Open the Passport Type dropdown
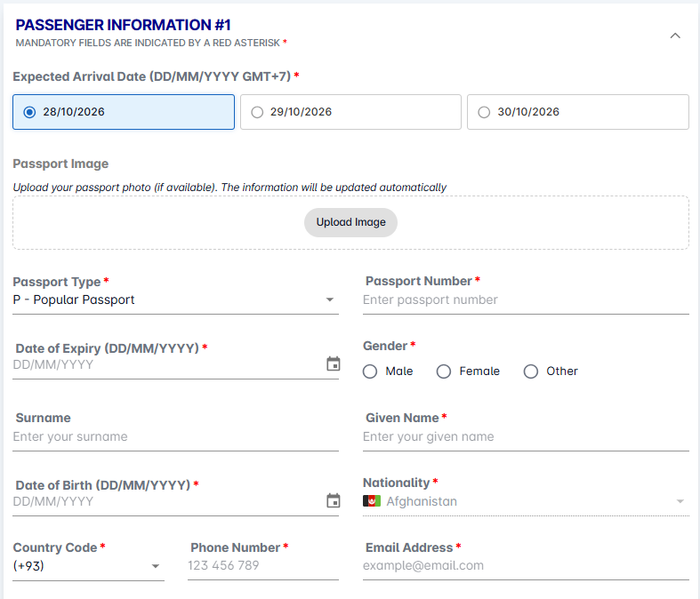This screenshot has width=700, height=599. click(x=175, y=299)
